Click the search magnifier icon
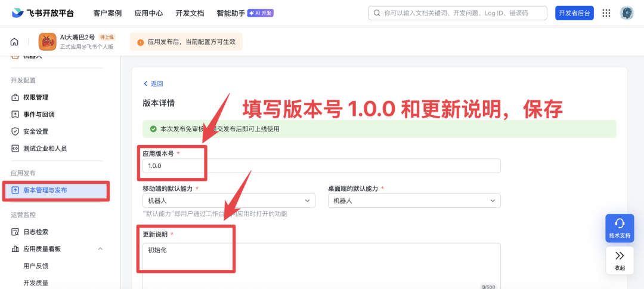Screen dimensions: 644x289 pyautogui.click(x=377, y=13)
